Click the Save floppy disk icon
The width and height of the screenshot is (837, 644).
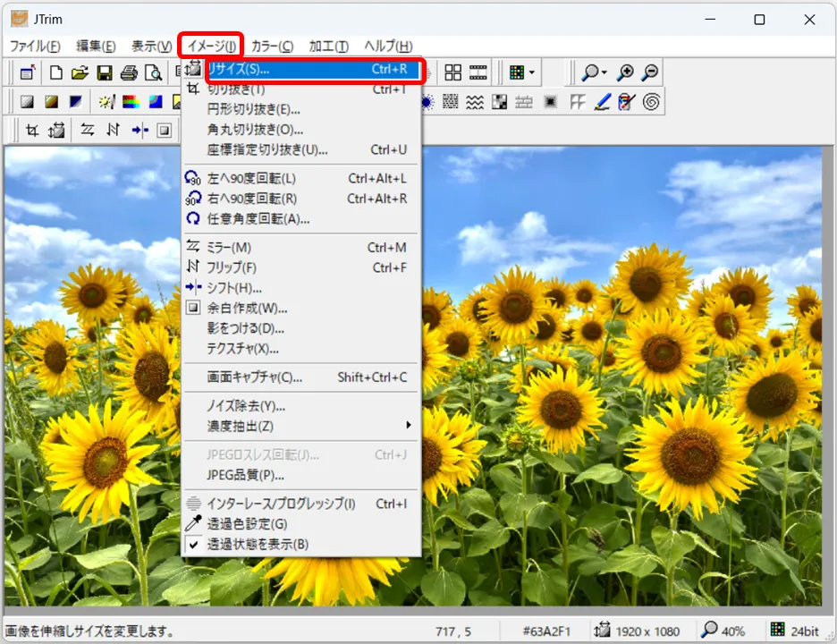(x=104, y=73)
